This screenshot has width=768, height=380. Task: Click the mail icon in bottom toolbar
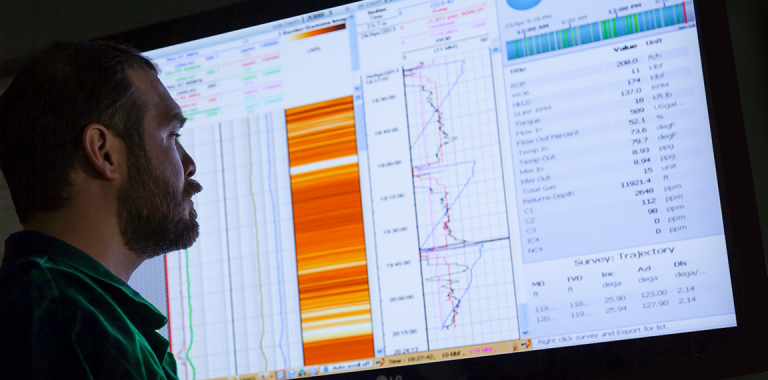tap(291, 374)
